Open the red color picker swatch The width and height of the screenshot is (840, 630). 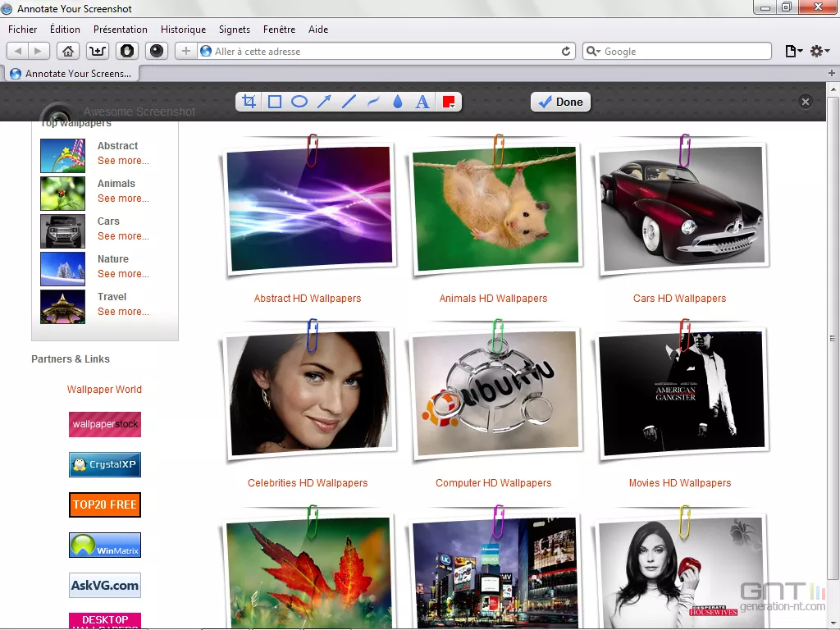point(449,102)
